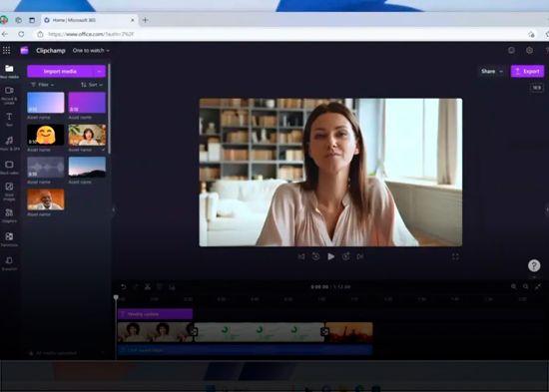Click the purple Export button
Viewport: 549px width, 392px height.
coord(527,72)
